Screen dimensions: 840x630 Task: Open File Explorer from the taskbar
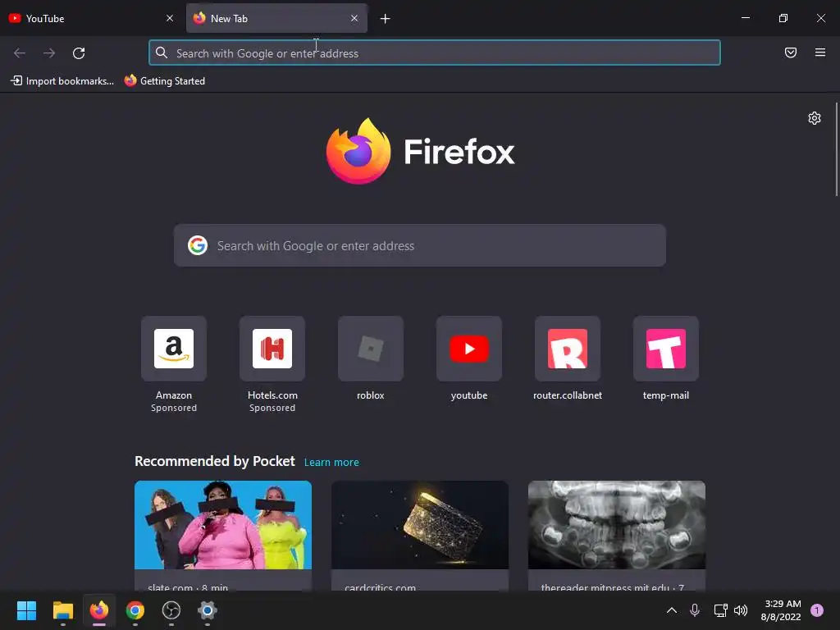63,610
